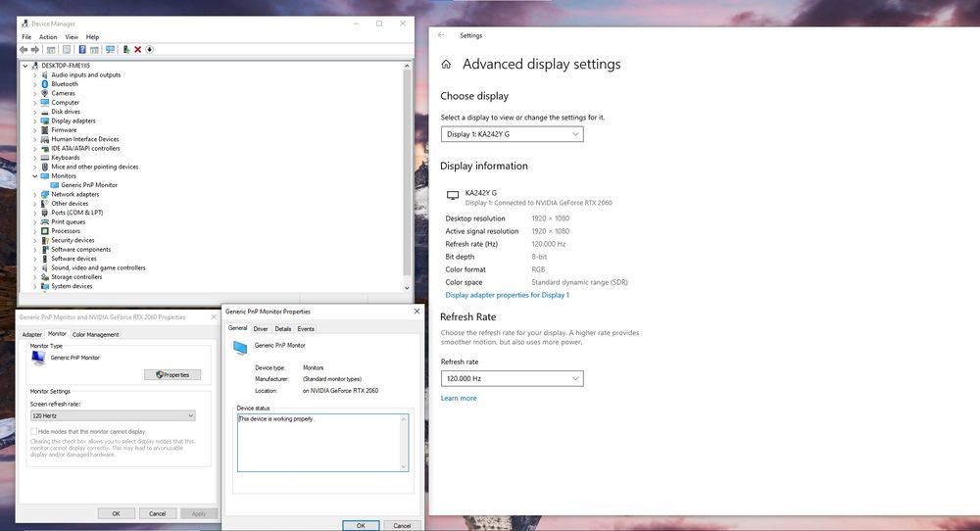
Task: Click the Security devices icon in tree
Action: [x=45, y=240]
